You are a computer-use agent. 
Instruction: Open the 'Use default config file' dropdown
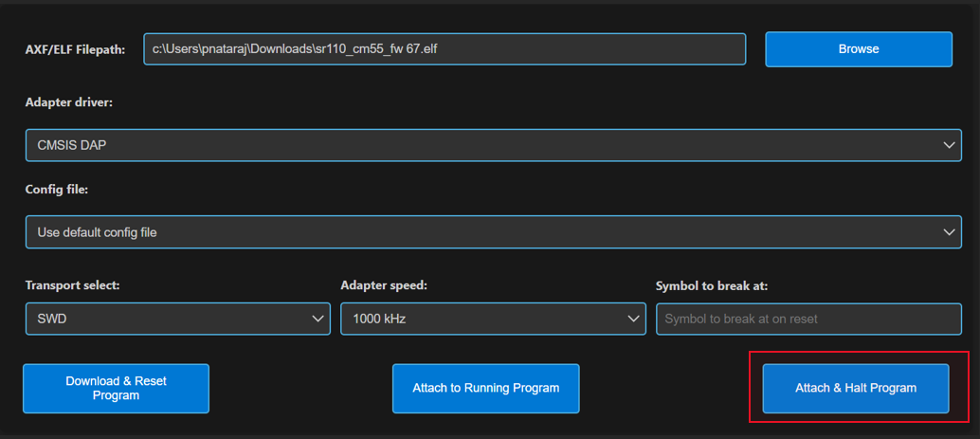pyautogui.click(x=493, y=232)
